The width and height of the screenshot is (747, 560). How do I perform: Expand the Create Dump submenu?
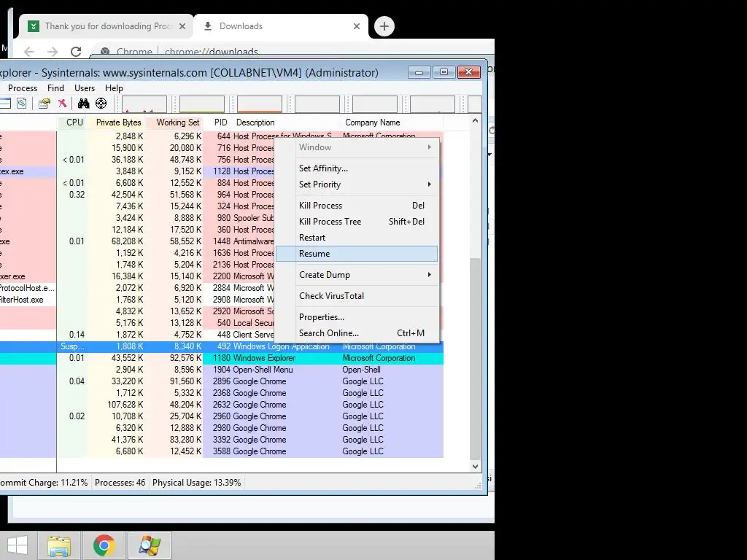pos(357,275)
